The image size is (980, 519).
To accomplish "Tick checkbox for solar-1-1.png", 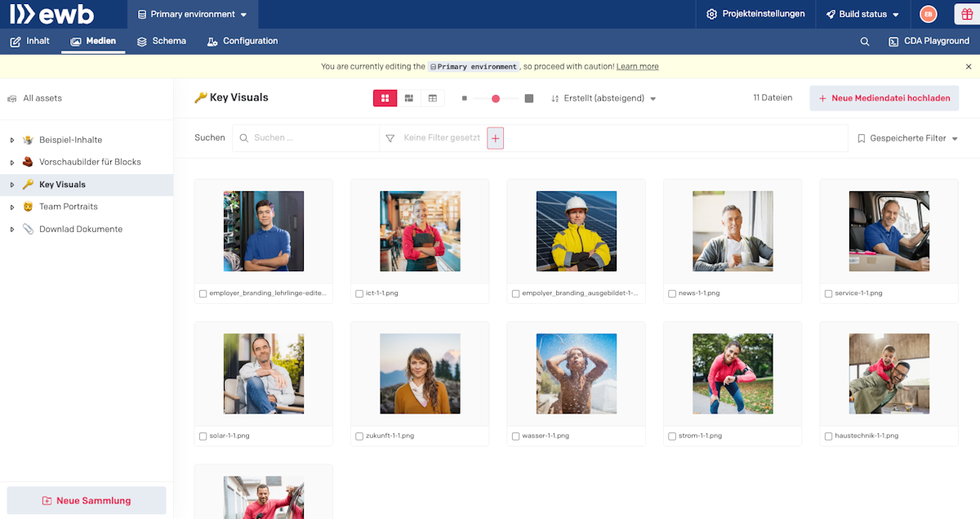I will click(203, 436).
